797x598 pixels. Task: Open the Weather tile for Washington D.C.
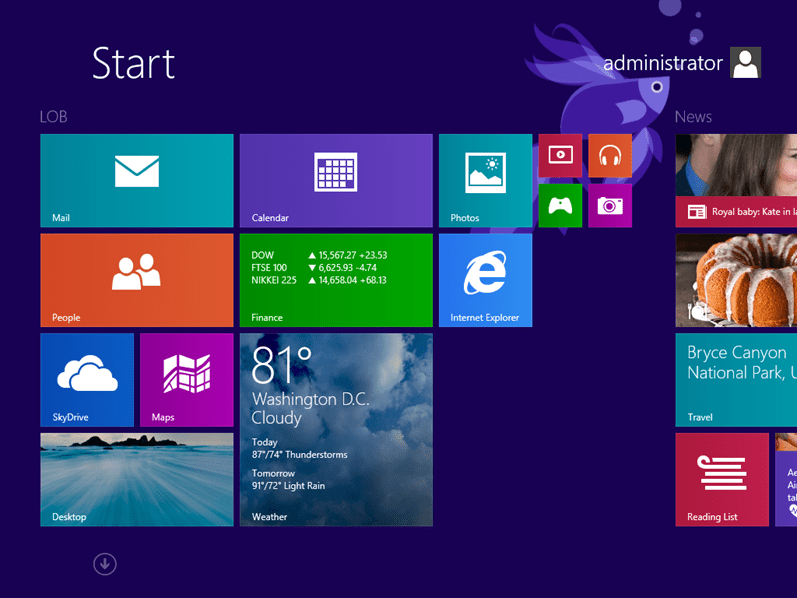coord(335,430)
